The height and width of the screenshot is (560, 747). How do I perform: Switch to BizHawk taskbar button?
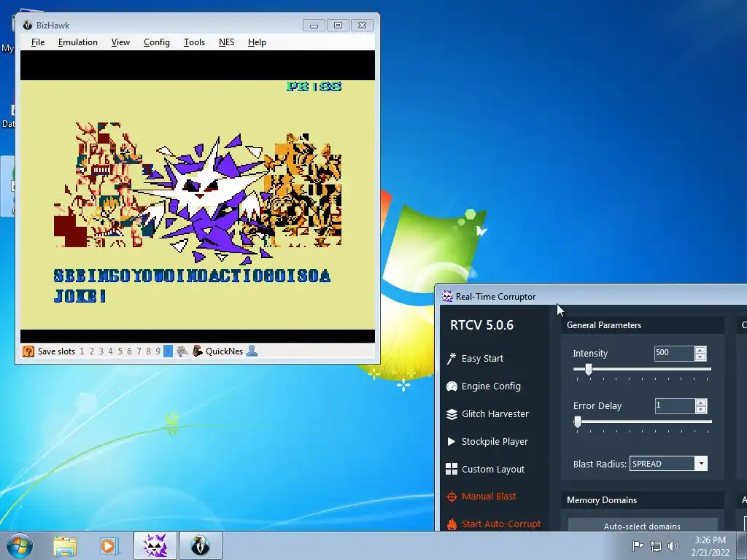click(x=201, y=545)
